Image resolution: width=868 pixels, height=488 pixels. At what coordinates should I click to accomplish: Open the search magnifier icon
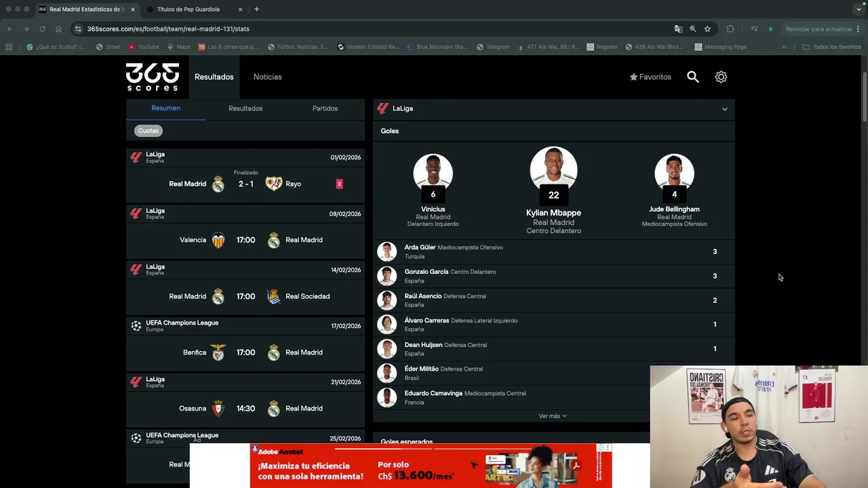tap(692, 77)
